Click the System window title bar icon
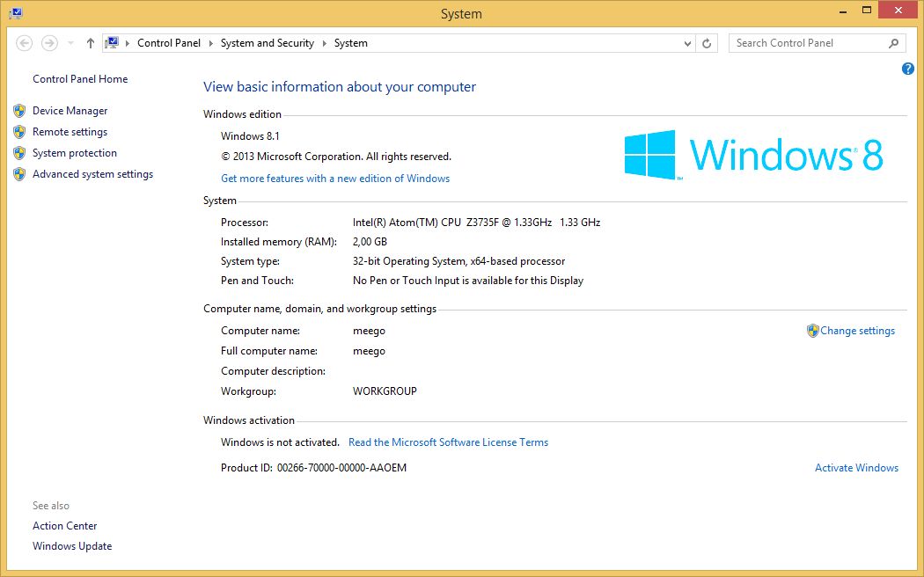 16,12
